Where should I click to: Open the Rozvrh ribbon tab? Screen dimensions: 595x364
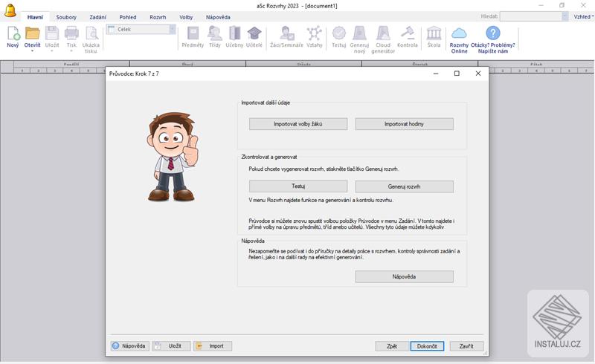tap(158, 16)
